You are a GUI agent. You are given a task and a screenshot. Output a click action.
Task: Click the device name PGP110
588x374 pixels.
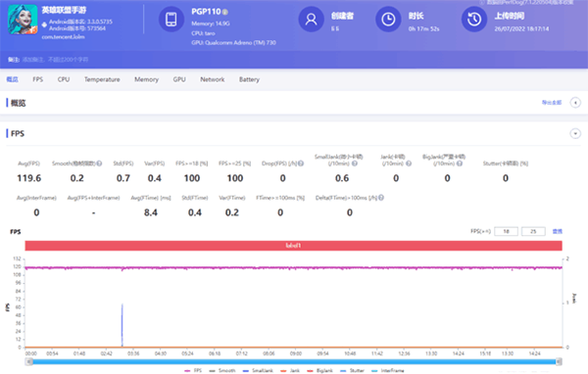click(x=206, y=12)
